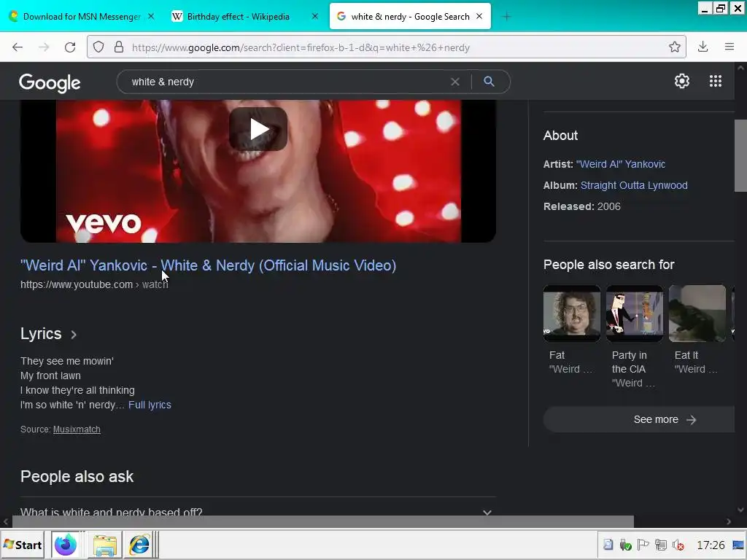747x560 pixels.
Task: Click the vertical page scrollbar thumb
Action: 740,155
